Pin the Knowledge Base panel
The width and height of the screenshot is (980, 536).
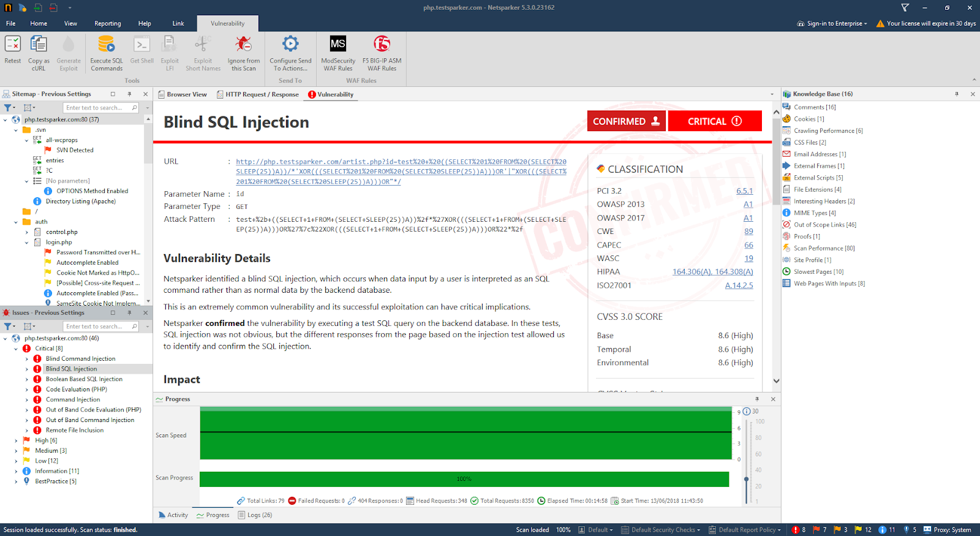click(956, 94)
